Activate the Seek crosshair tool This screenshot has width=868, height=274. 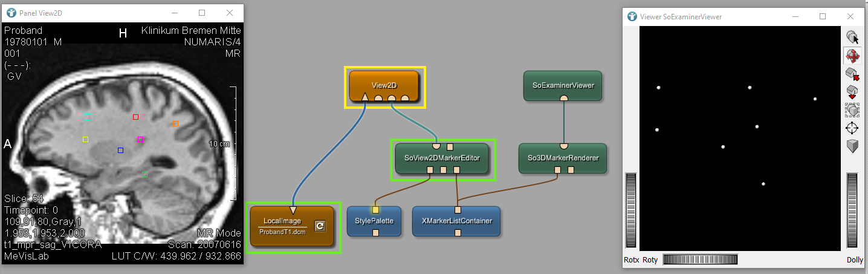click(x=852, y=128)
